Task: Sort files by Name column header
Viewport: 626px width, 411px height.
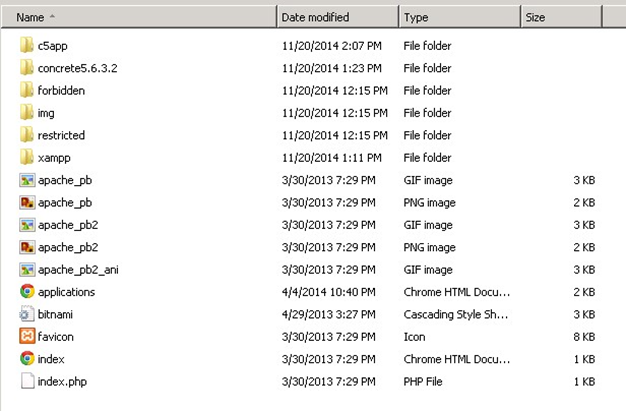Action: point(30,17)
